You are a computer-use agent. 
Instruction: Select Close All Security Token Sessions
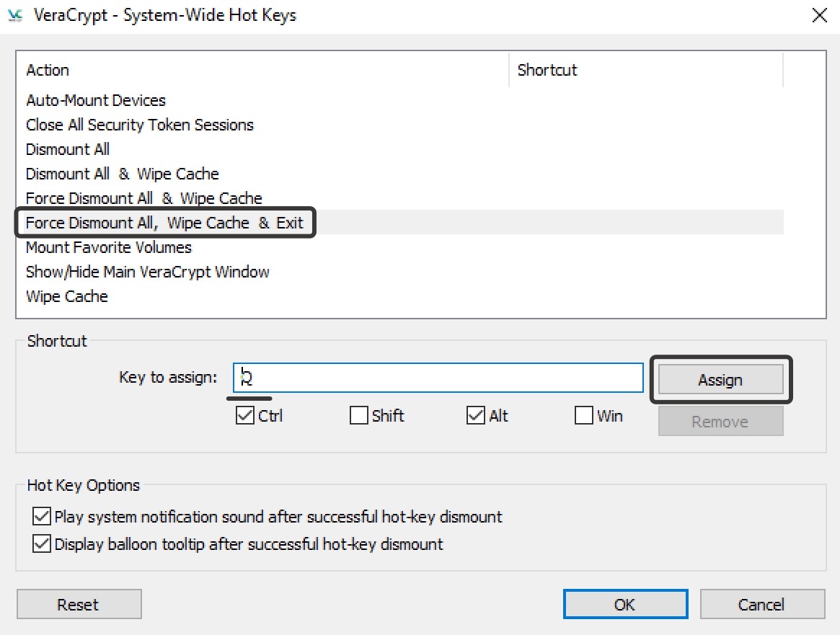point(140,125)
